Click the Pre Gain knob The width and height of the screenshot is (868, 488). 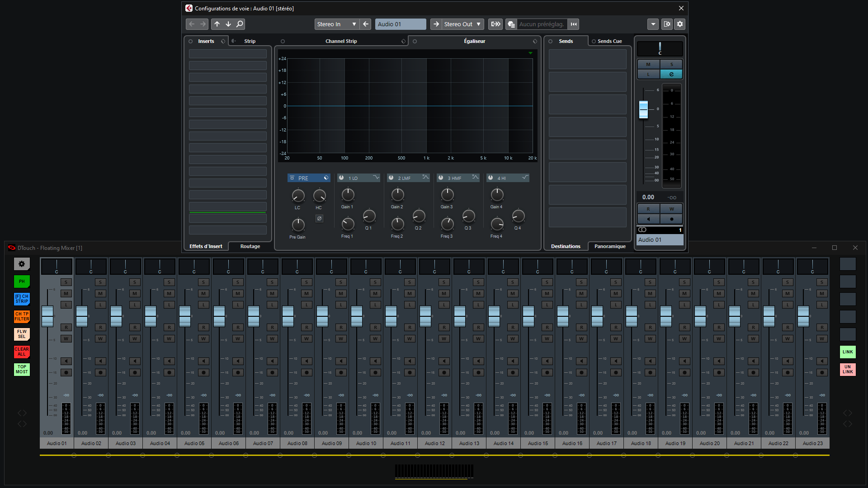(298, 225)
